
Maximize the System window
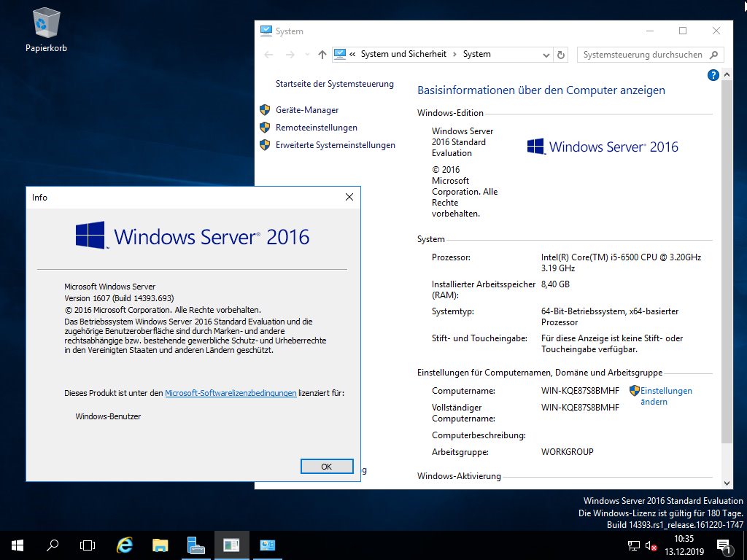tap(683, 31)
